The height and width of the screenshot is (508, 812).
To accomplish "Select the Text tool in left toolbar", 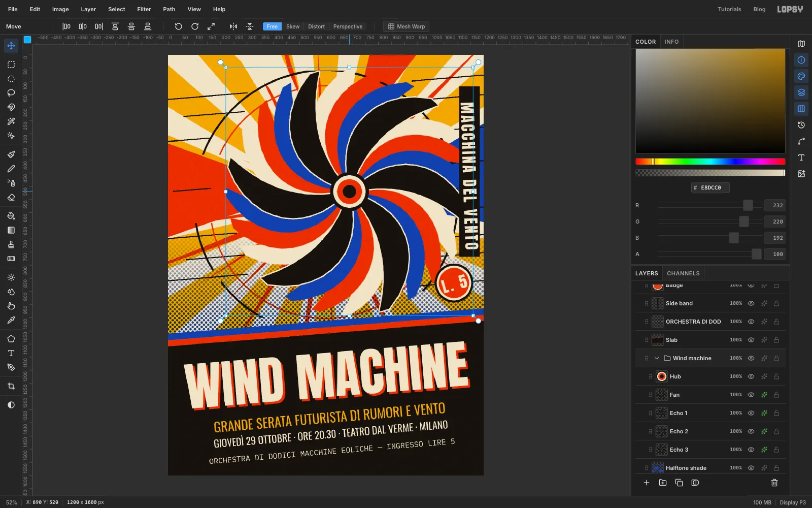I will point(11,353).
